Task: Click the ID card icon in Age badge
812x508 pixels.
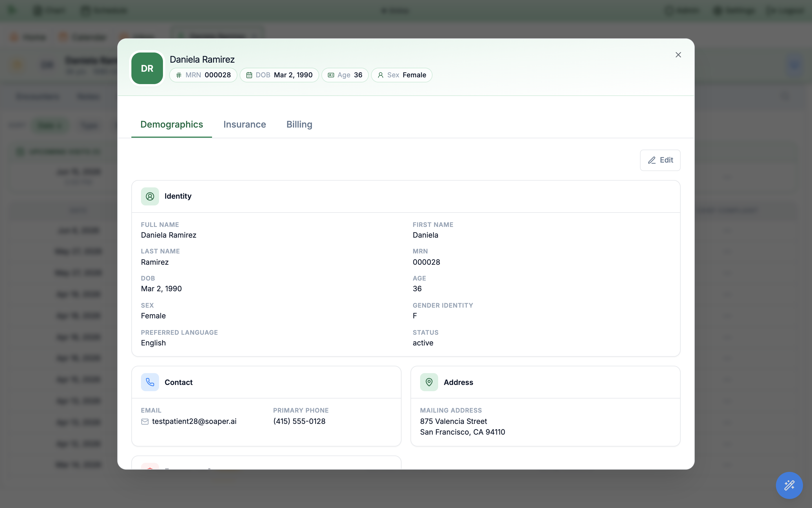Action: [x=331, y=75]
